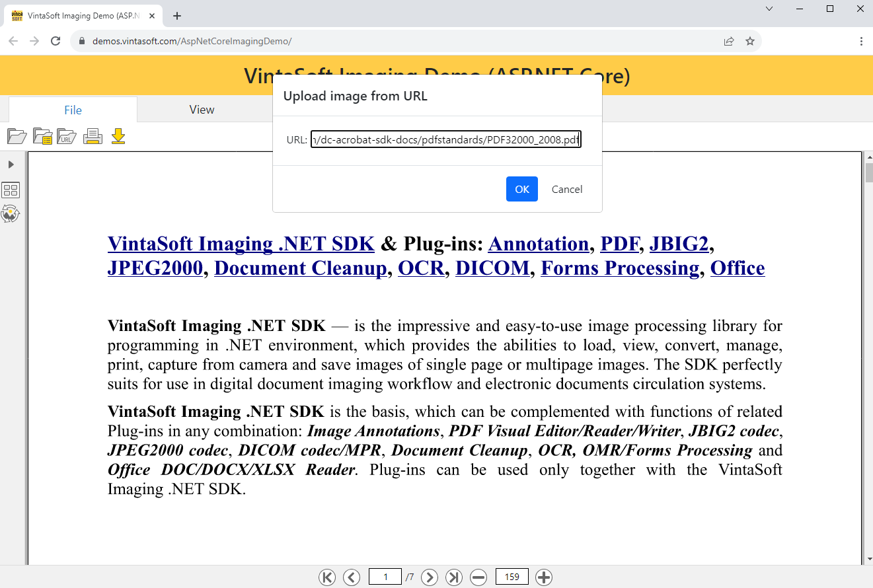This screenshot has width=873, height=588.
Task: Select the VintaSoft Imaging Demo browser tab
Action: [83, 16]
